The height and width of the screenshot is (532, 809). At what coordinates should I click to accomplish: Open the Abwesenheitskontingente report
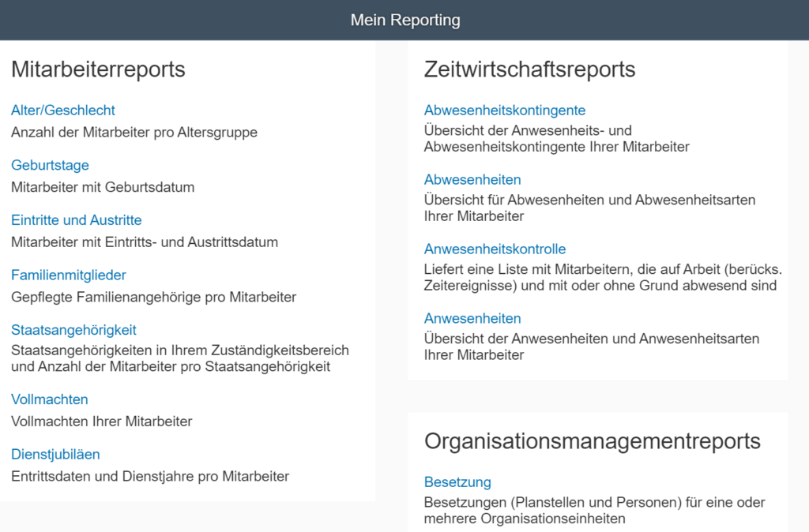505,111
